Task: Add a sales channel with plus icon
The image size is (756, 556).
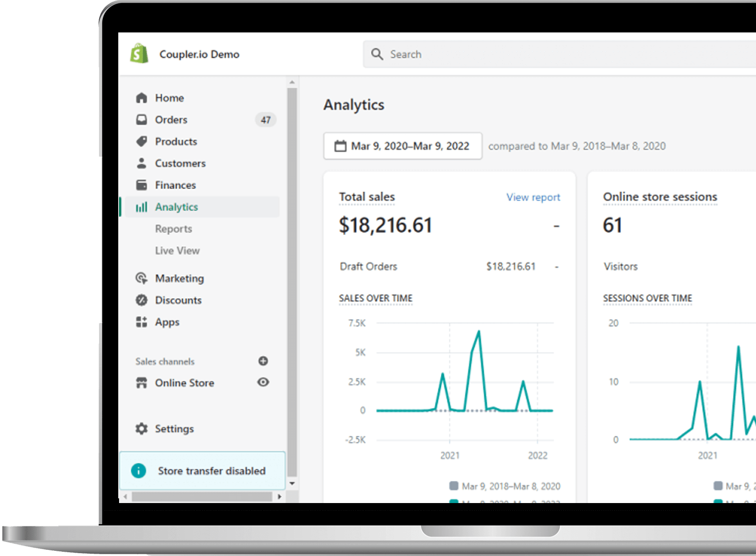Action: point(263,361)
